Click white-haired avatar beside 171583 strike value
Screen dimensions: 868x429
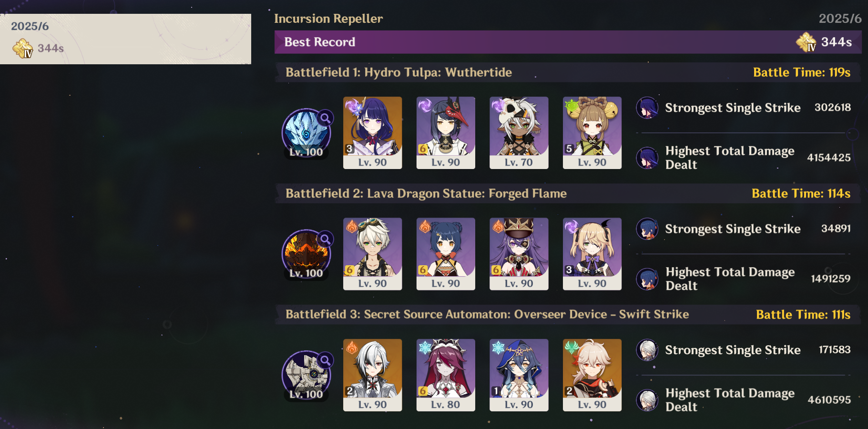[x=647, y=350]
